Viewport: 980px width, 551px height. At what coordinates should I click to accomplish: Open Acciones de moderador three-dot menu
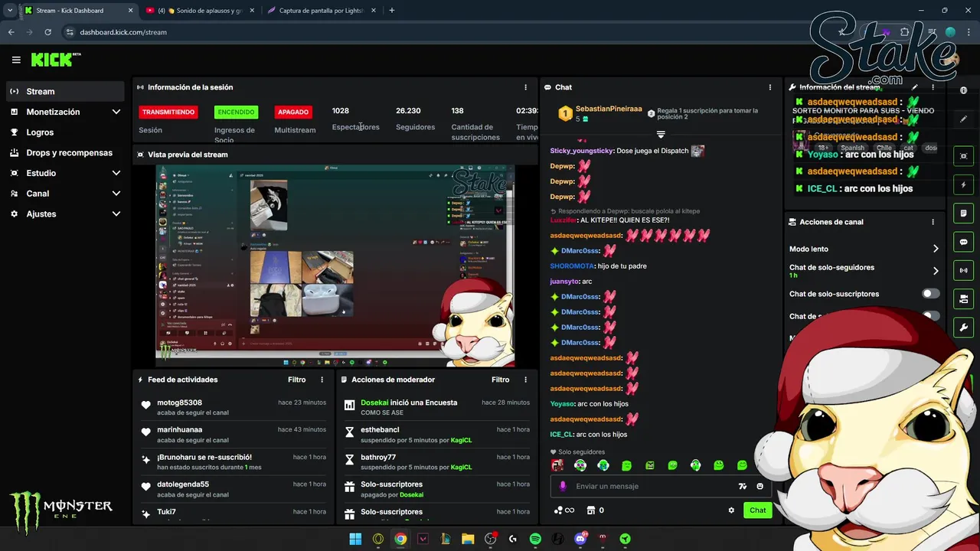tap(525, 380)
